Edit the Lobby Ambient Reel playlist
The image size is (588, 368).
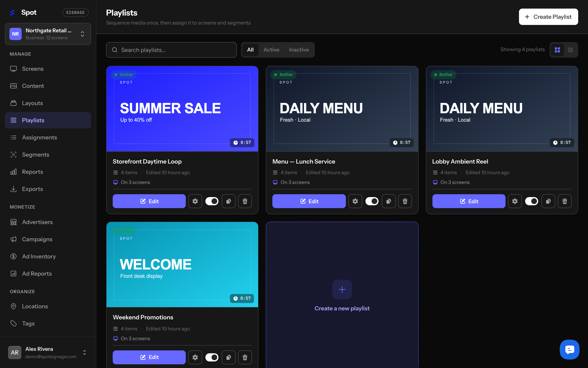pyautogui.click(x=469, y=201)
